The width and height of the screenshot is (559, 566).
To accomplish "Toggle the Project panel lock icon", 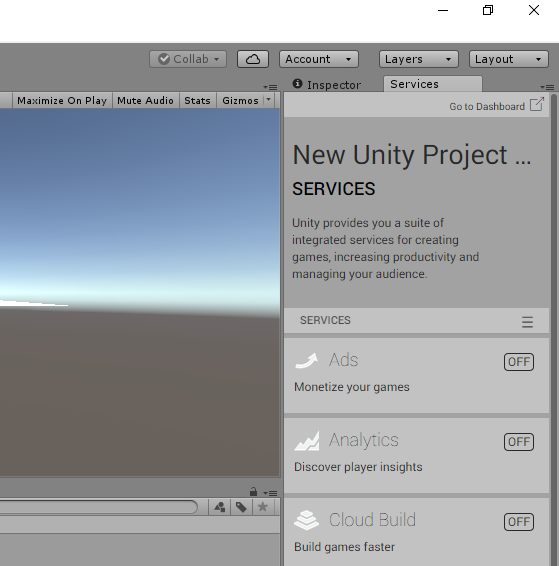I will (x=253, y=492).
